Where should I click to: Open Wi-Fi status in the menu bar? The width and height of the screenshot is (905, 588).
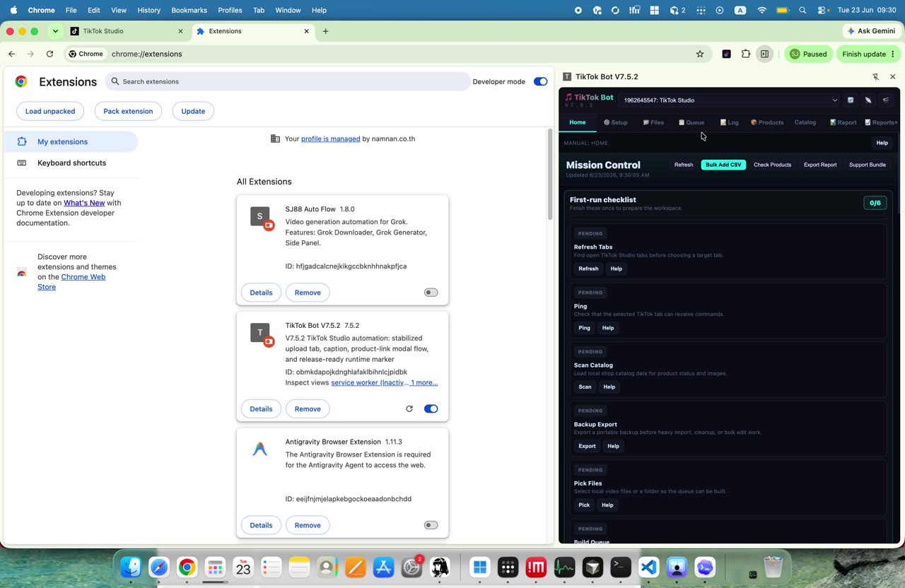click(x=761, y=11)
